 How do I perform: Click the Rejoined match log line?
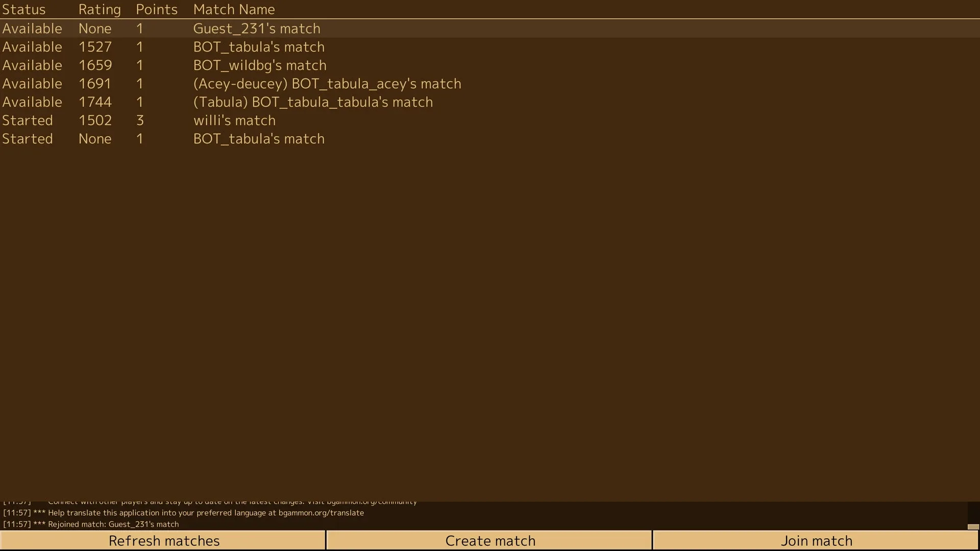tap(113, 524)
